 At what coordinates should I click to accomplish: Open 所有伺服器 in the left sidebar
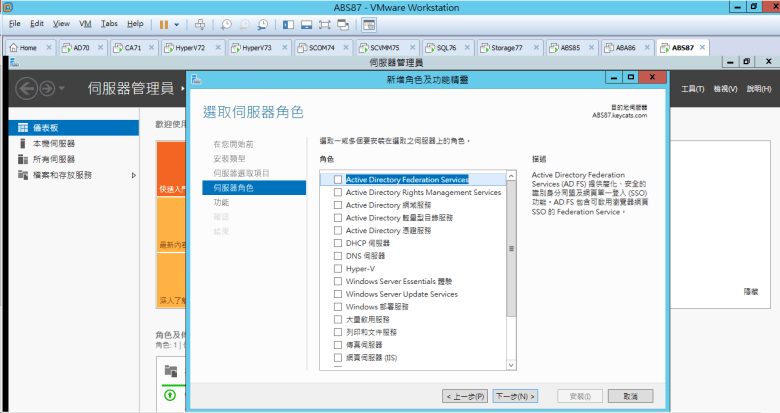(53, 159)
